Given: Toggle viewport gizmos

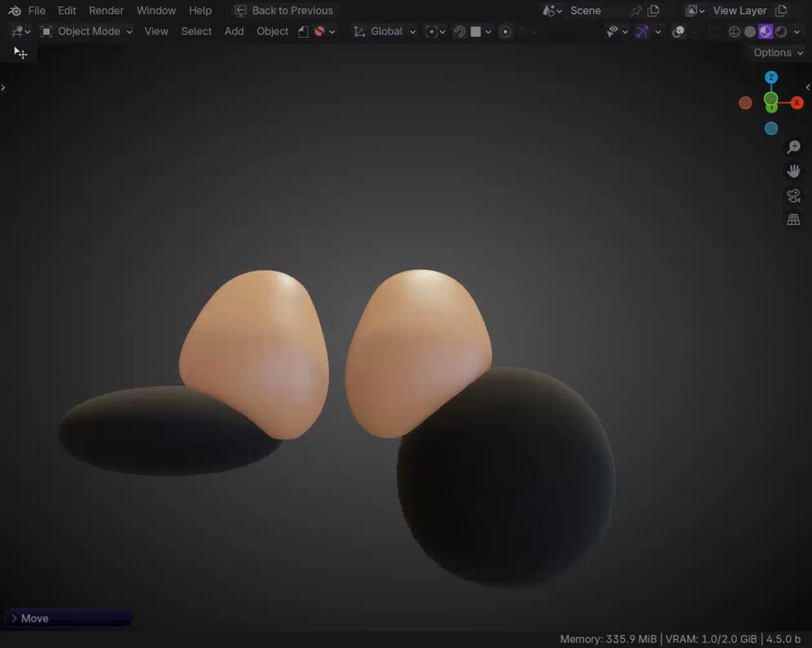Looking at the screenshot, I should (642, 31).
